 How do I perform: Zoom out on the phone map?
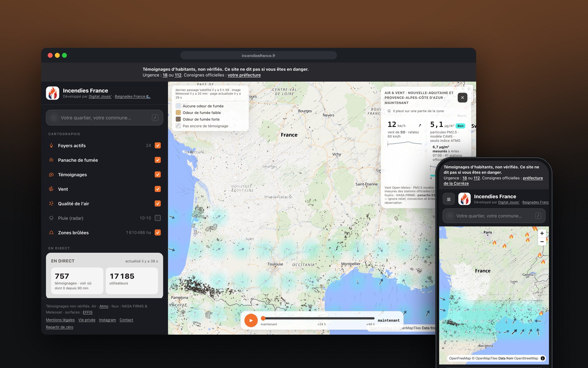tap(542, 242)
